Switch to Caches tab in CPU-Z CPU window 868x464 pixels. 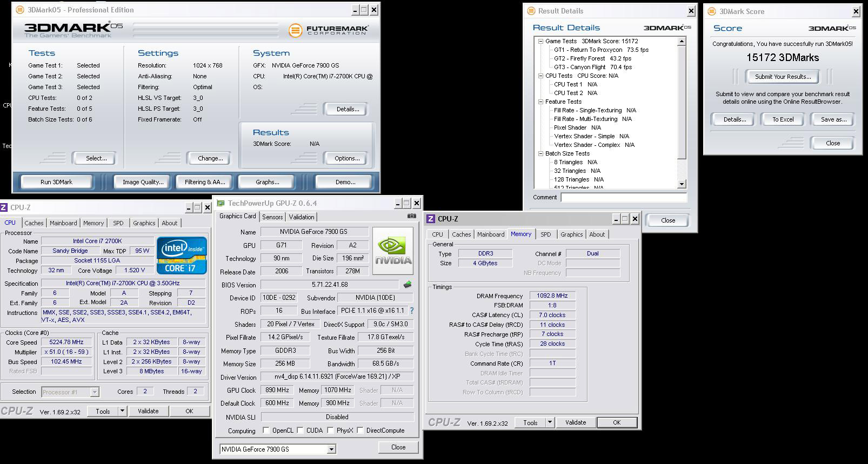coord(34,223)
